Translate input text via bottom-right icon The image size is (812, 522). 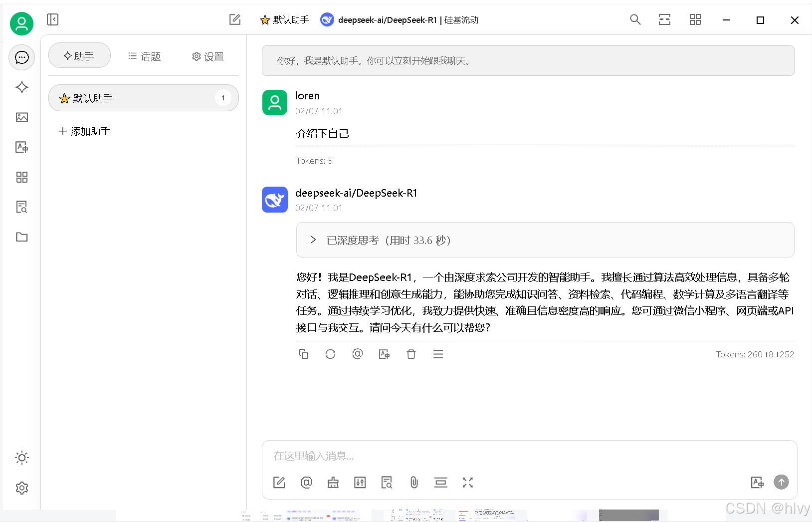(757, 482)
